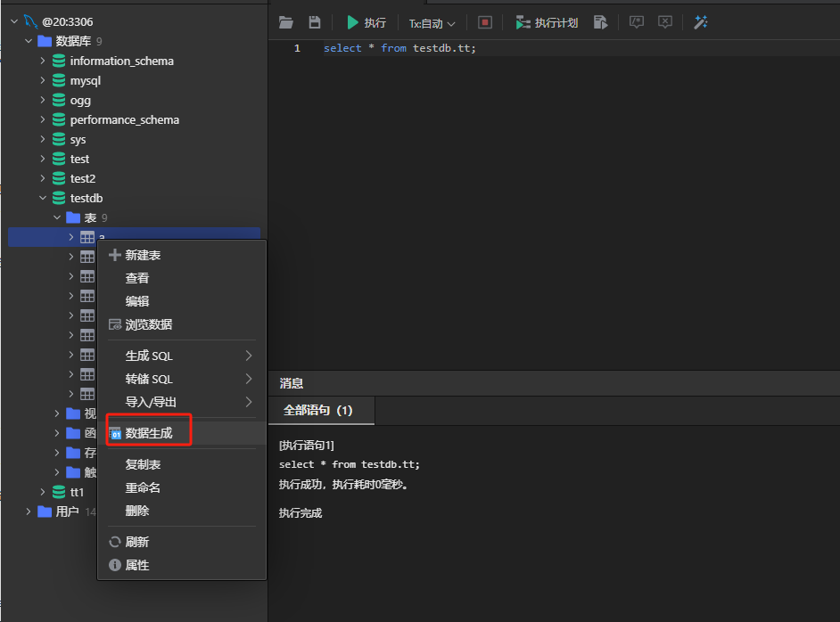
Task: Click the [执行语句1] message line
Action: click(x=307, y=446)
